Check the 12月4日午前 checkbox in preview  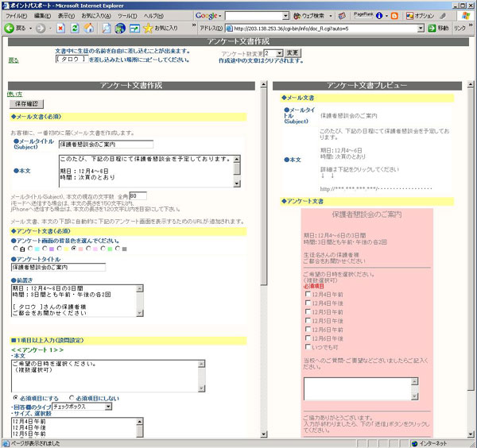click(x=308, y=295)
